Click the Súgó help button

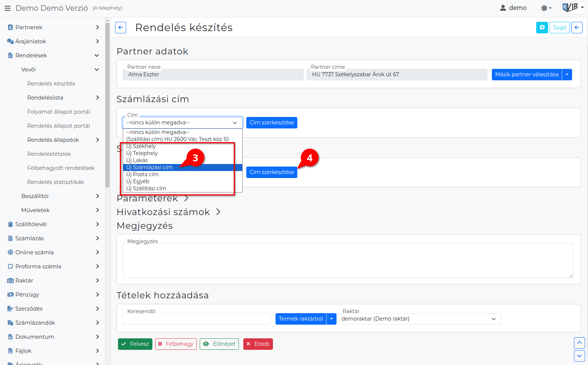pyautogui.click(x=560, y=27)
